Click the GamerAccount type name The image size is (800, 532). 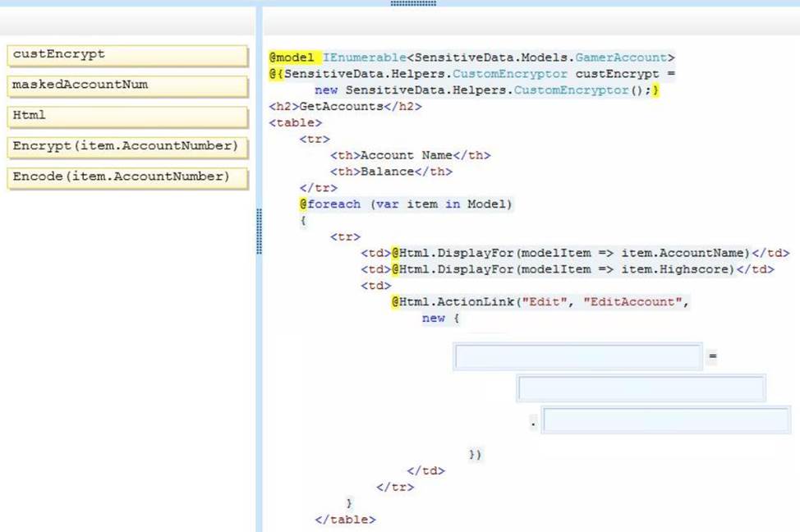pyautogui.click(x=621, y=57)
